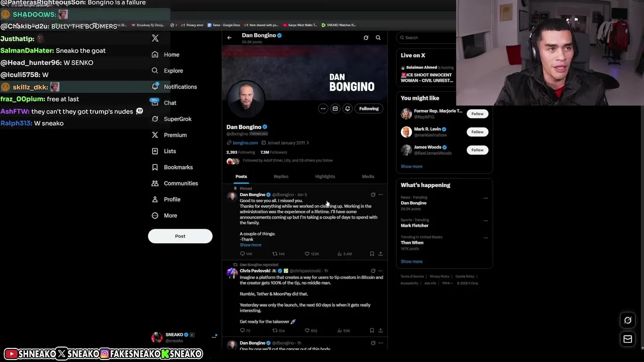Open the Explore page
Image resolution: width=644 pixels, height=362 pixels.
[167, 70]
